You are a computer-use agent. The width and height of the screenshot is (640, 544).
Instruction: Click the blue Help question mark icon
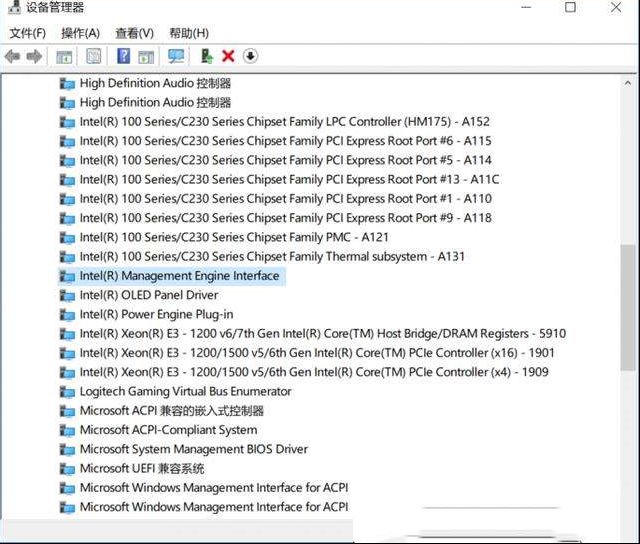click(x=124, y=56)
